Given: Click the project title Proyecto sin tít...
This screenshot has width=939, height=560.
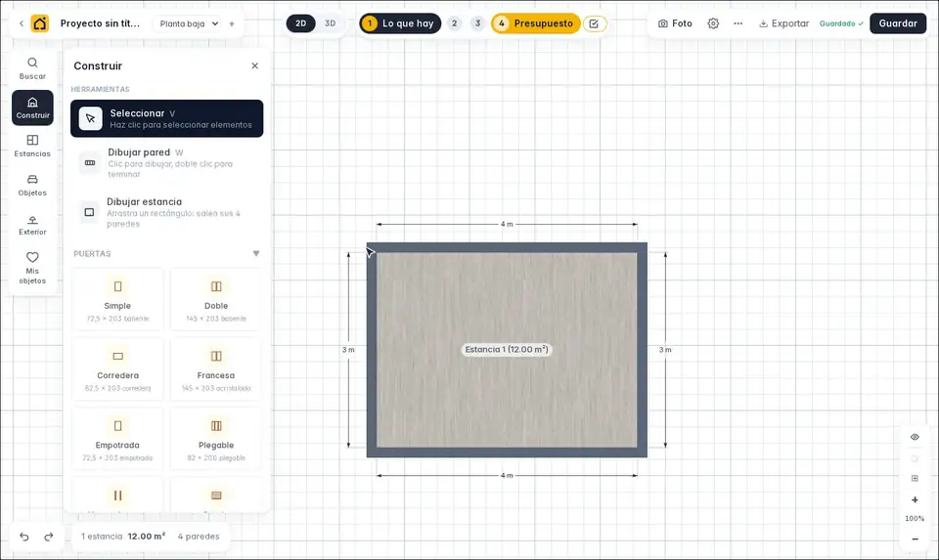Looking at the screenshot, I should click(100, 23).
